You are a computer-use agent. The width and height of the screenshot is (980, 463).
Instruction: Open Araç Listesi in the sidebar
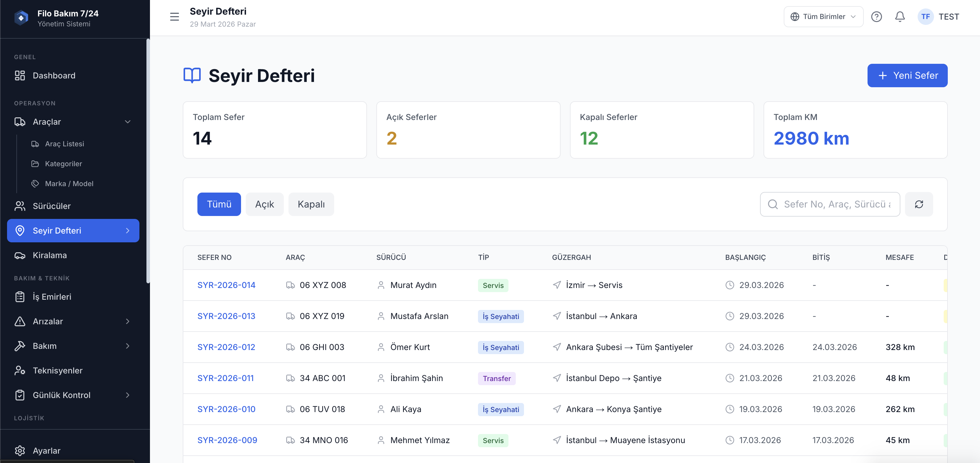coord(64,144)
